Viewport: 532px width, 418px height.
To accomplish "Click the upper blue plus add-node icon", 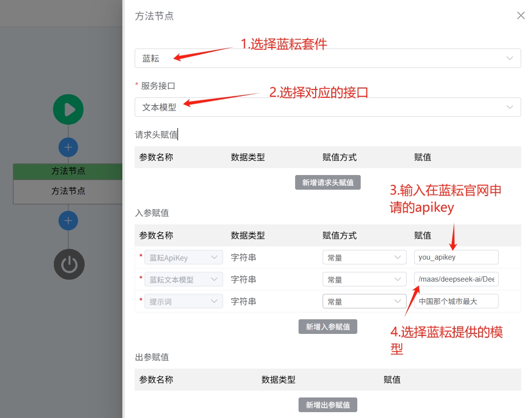I will point(68,147).
